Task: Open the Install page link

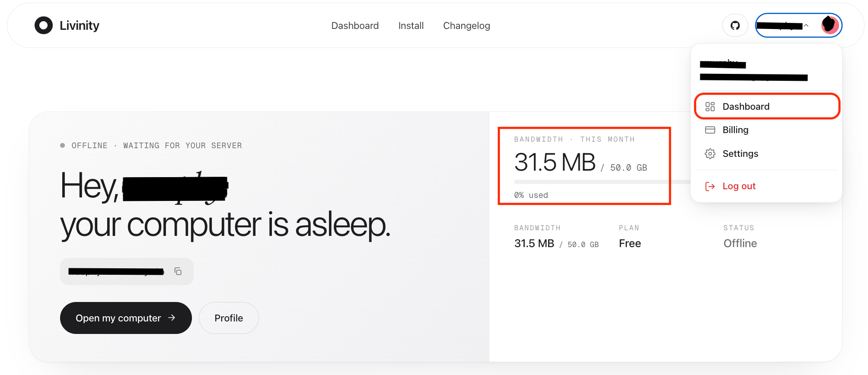Action: [411, 25]
